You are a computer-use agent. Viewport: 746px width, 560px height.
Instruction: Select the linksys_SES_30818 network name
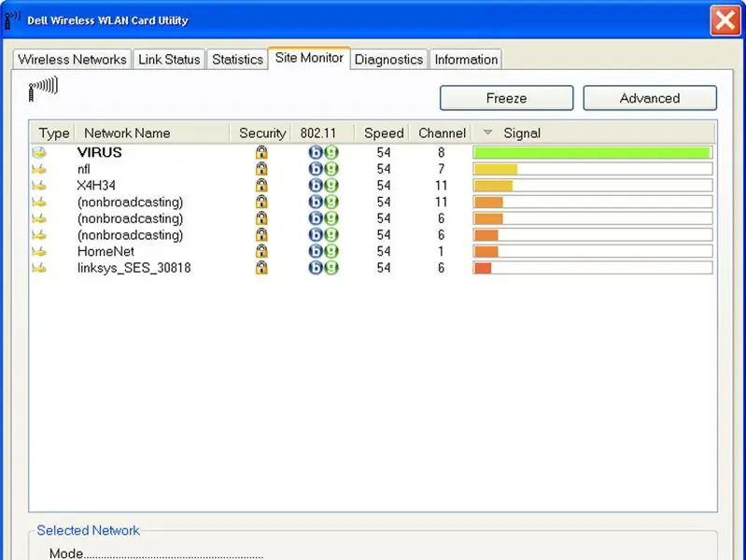coord(134,268)
